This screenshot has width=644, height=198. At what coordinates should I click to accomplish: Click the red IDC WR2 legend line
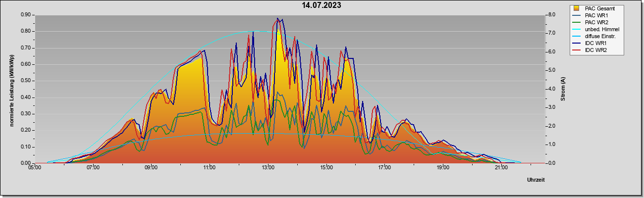click(577, 50)
